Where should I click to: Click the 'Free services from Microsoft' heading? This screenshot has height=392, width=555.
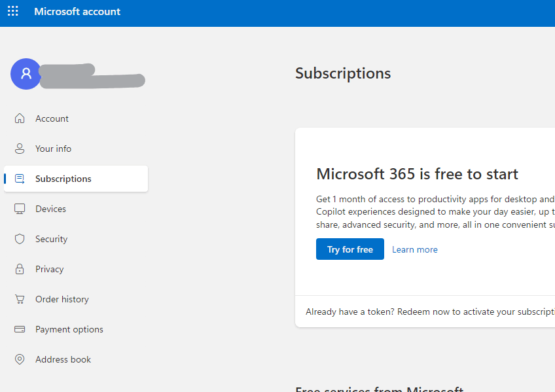click(379, 389)
